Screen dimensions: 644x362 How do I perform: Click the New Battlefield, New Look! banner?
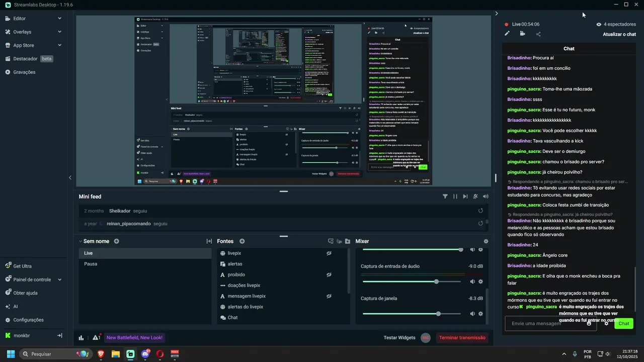tap(134, 338)
